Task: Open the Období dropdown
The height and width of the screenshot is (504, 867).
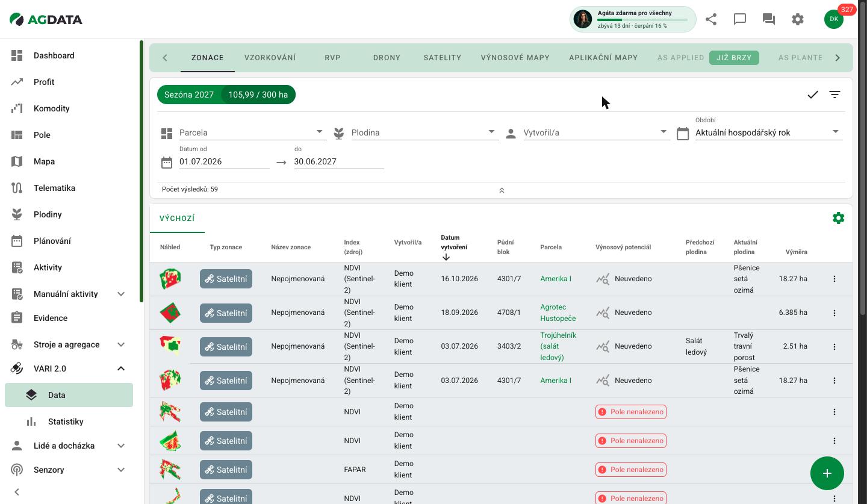Action: point(769,132)
